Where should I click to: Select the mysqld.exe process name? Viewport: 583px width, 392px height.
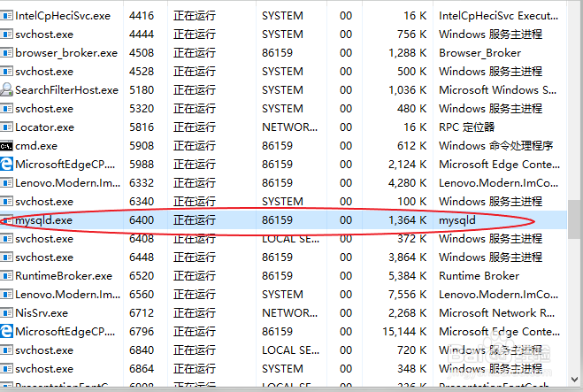tap(44, 220)
